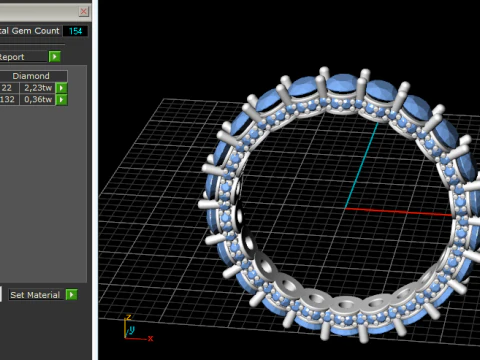This screenshot has width=480, height=360.
Task: Click the 0,36tw carat weight cell
Action: click(x=38, y=100)
